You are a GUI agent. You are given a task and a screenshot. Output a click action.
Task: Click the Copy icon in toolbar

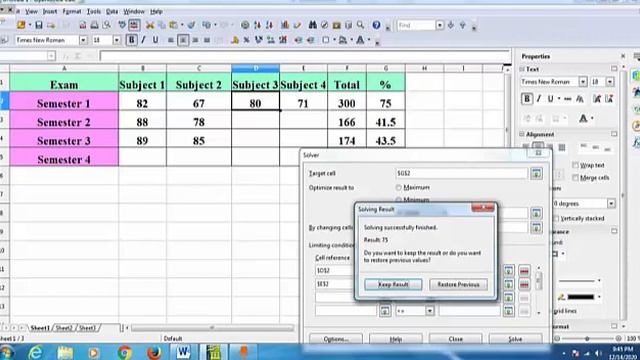click(162, 25)
